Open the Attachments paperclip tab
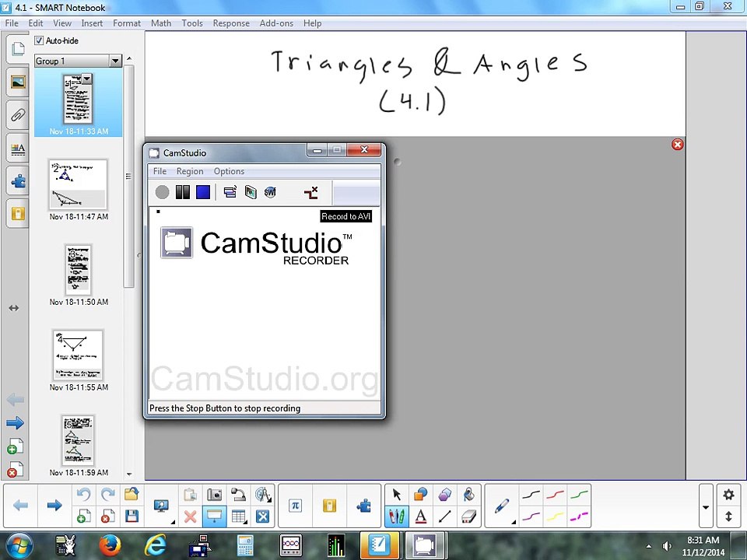The width and height of the screenshot is (747, 560). pos(18,115)
